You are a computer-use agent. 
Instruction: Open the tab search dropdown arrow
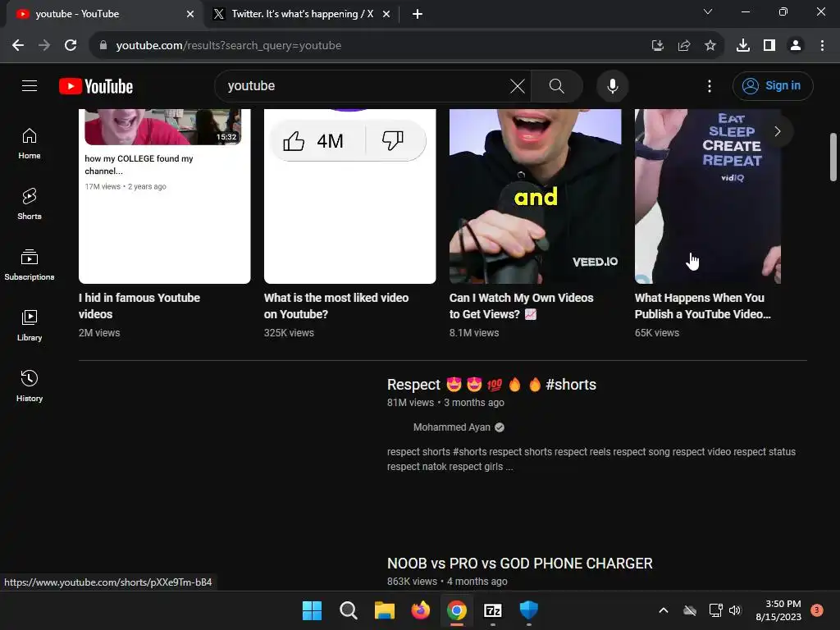point(708,11)
